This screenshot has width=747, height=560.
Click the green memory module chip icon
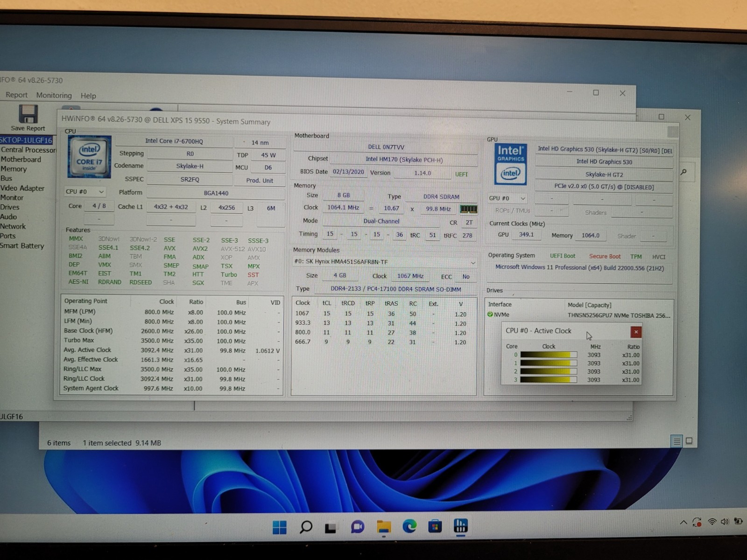pos(468,209)
